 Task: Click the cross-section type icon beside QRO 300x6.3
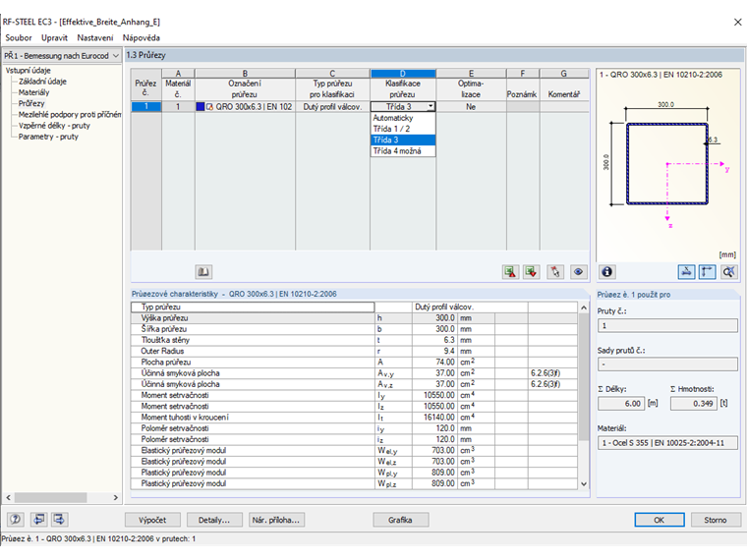click(x=209, y=107)
